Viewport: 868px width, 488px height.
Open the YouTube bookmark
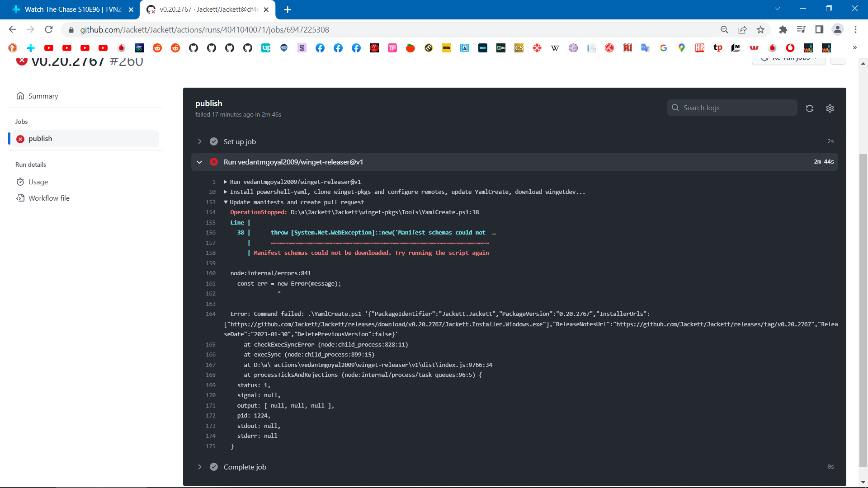(49, 48)
